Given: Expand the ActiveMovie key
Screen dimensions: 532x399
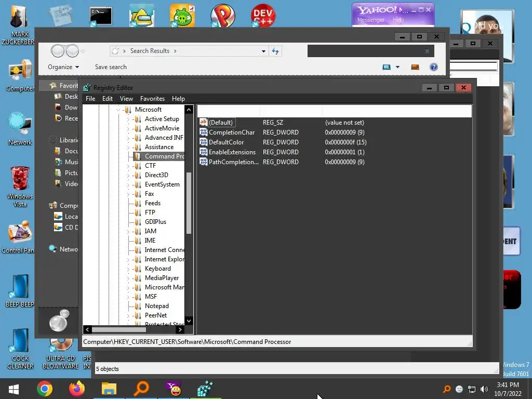Looking at the screenshot, I should coord(128,129).
